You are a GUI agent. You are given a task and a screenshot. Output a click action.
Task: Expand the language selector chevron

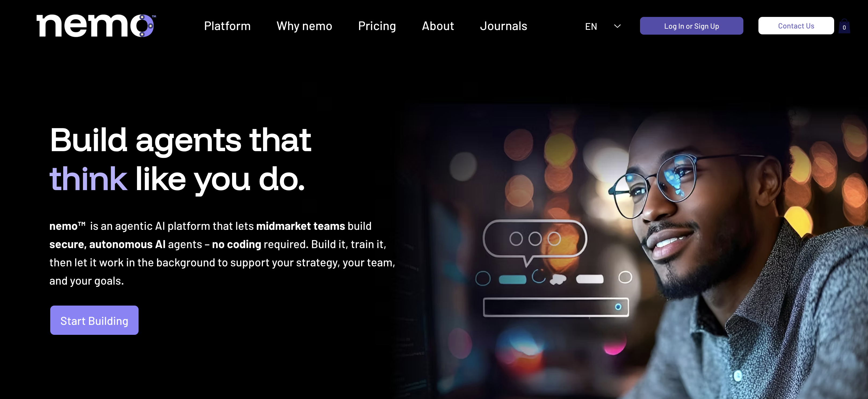tap(617, 26)
